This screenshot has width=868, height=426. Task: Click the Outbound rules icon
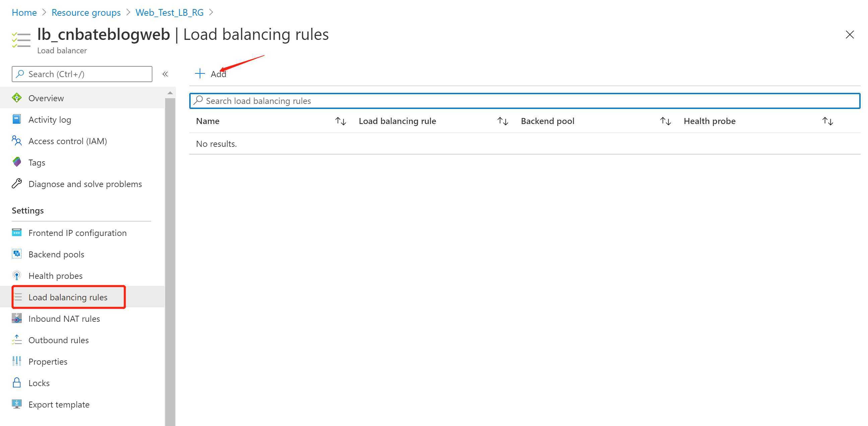16,340
